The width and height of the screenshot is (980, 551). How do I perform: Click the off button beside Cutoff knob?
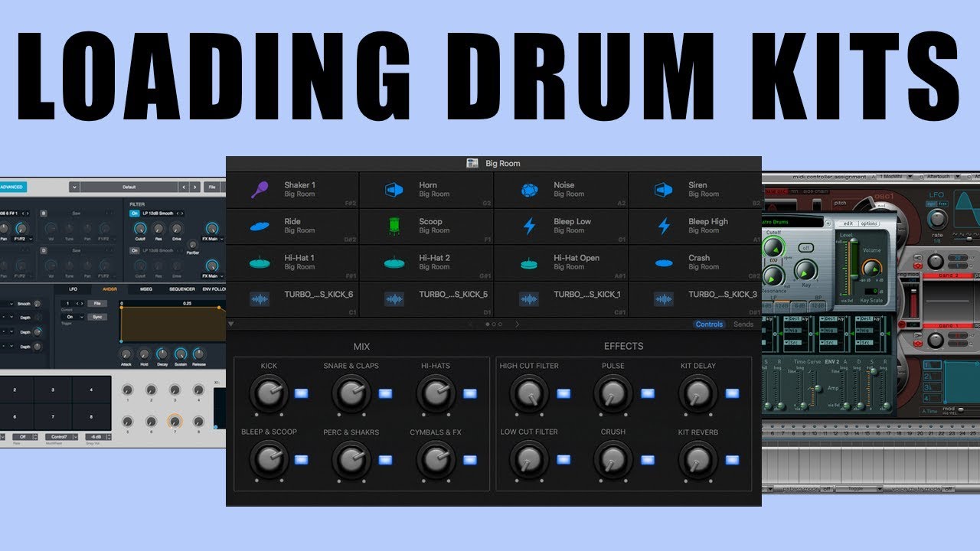(805, 248)
